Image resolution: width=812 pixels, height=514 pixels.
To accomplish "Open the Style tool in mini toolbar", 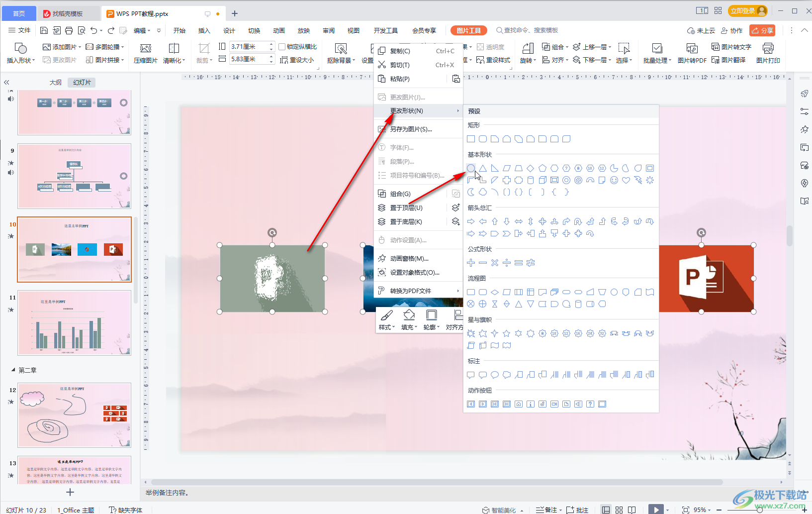I will point(387,319).
